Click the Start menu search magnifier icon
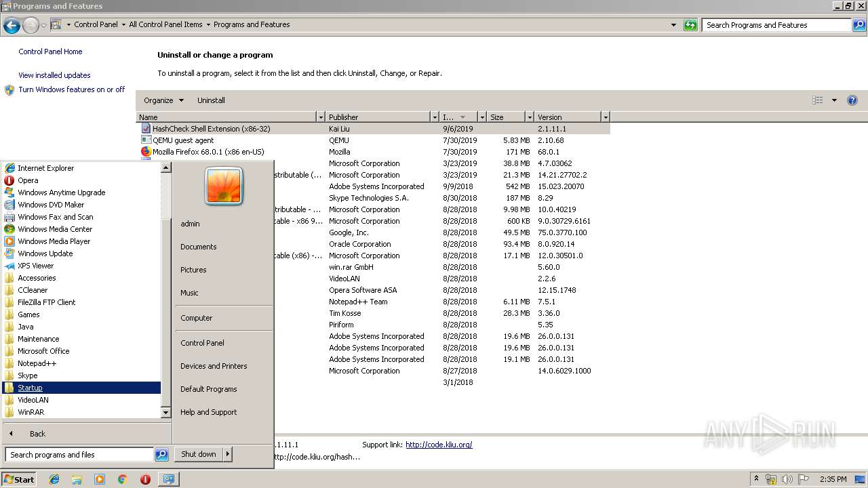The width and height of the screenshot is (868, 488). pyautogui.click(x=161, y=455)
